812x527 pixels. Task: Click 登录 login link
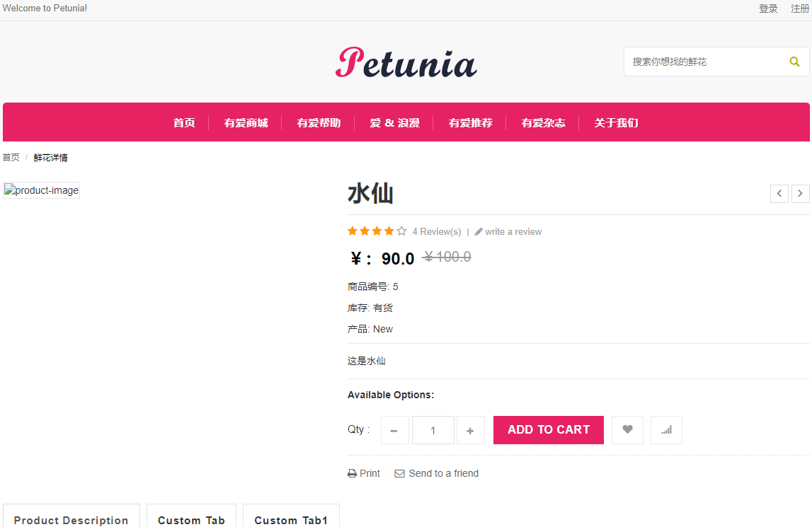point(768,8)
